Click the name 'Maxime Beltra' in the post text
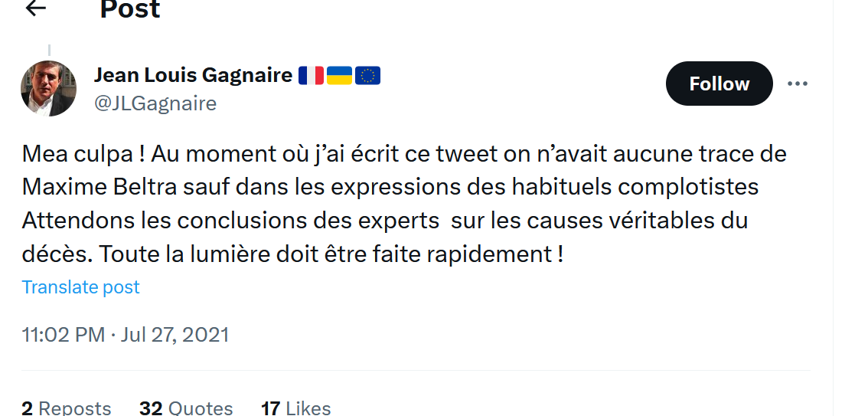The height and width of the screenshot is (416, 868). pyautogui.click(x=100, y=187)
